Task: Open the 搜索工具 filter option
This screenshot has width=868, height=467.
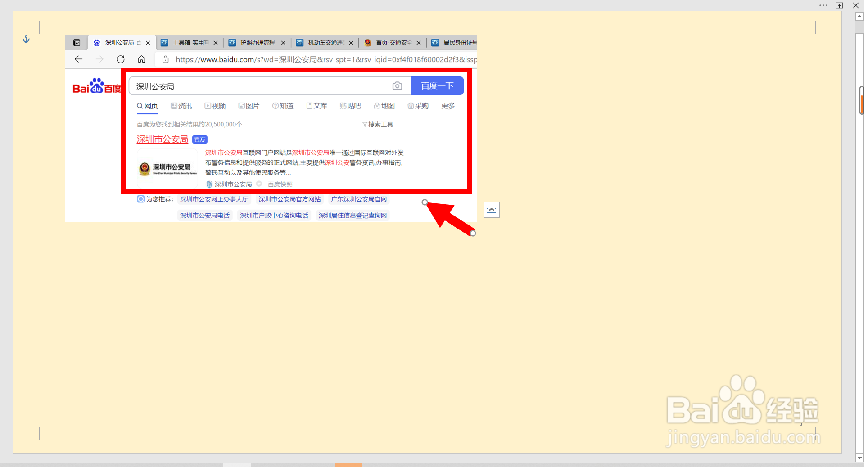Action: pos(378,125)
